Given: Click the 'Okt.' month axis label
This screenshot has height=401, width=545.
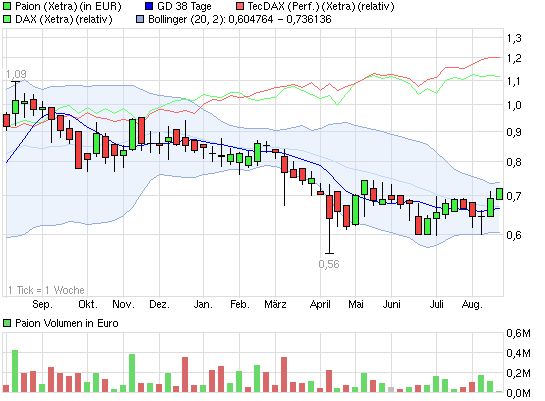Looking at the screenshot, I should pyautogui.click(x=88, y=304).
